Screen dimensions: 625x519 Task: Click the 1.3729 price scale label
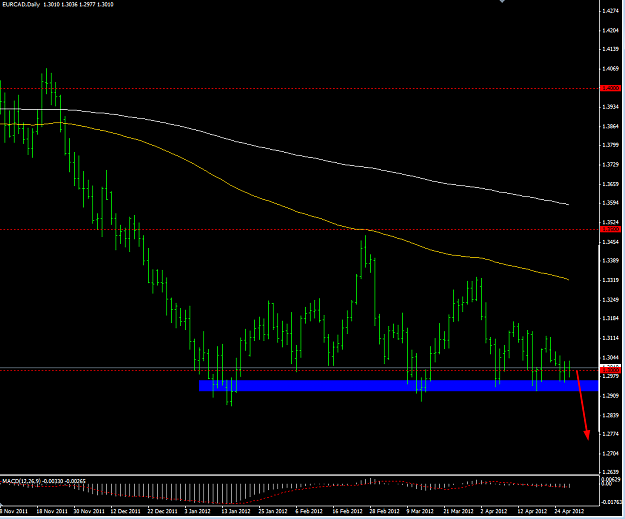pos(611,165)
